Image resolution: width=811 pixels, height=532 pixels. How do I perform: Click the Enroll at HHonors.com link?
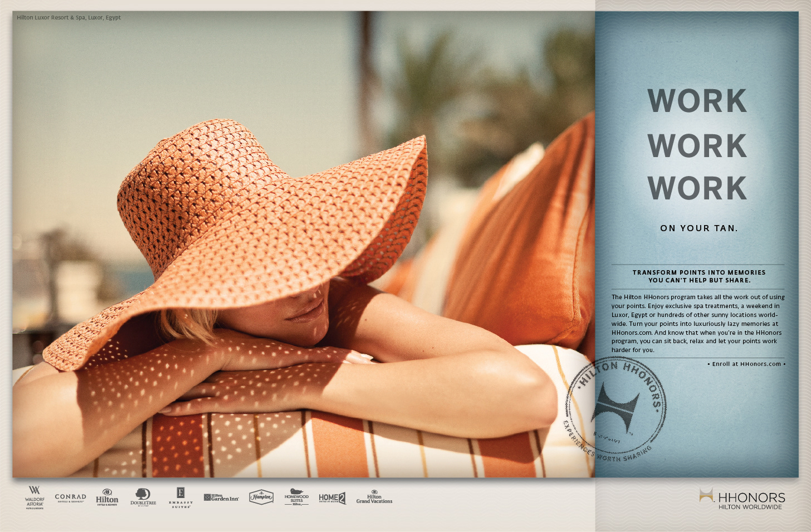[746, 364]
